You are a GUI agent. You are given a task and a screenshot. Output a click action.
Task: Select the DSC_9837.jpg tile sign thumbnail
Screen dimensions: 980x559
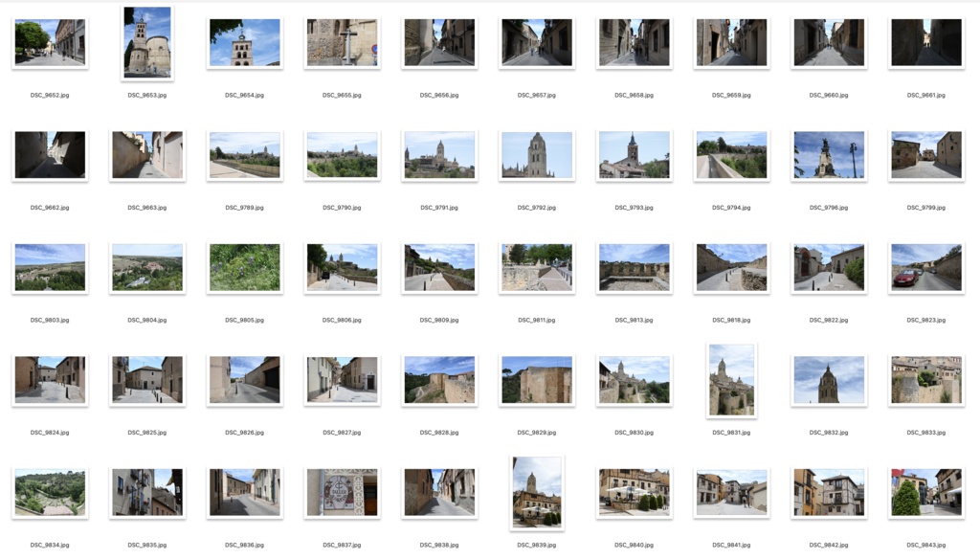tap(342, 493)
